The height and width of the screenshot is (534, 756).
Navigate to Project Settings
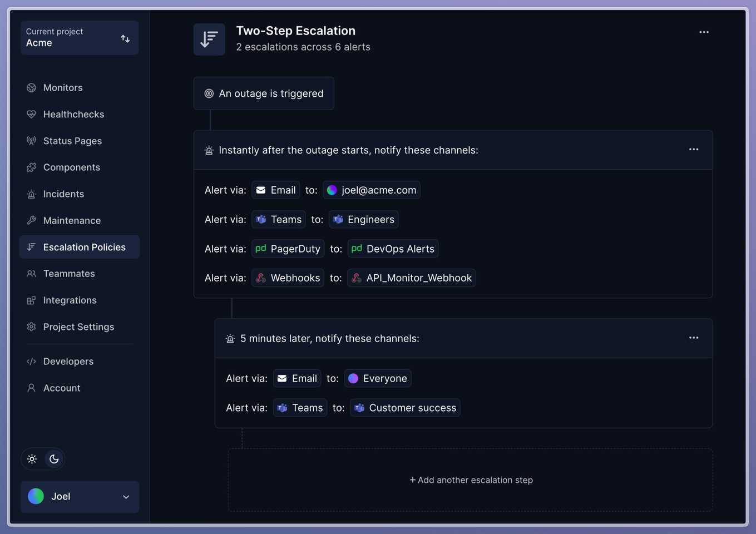[x=80, y=327]
